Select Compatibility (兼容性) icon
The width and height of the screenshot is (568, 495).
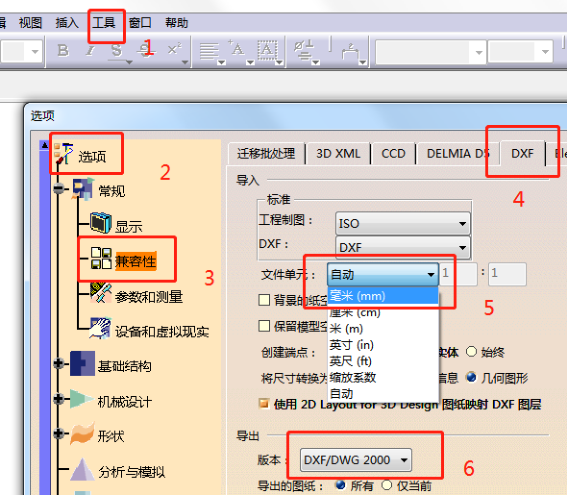click(101, 258)
